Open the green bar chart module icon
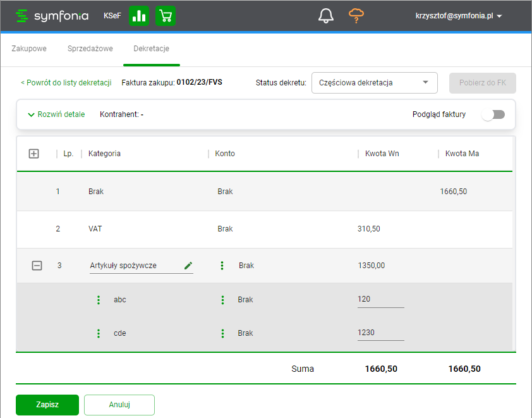Screen dimensions: 532x418 coord(139,16)
